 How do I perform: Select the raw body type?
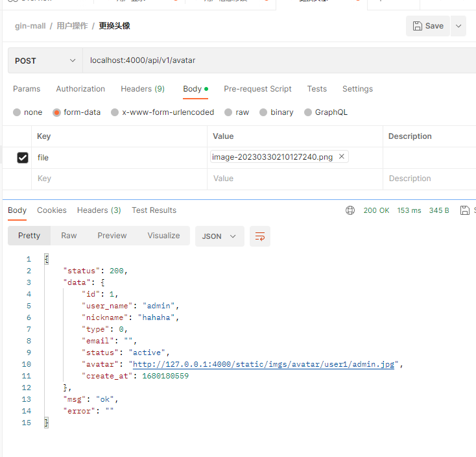(237, 112)
